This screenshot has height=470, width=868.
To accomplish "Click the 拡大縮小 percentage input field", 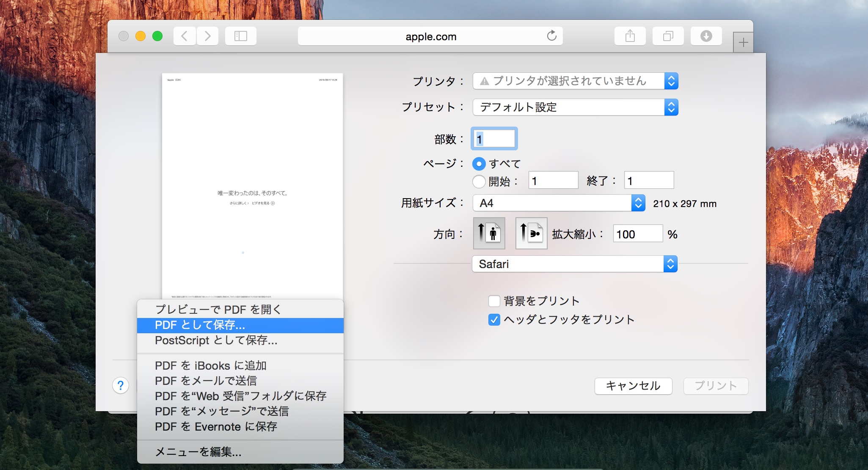I will [637, 234].
